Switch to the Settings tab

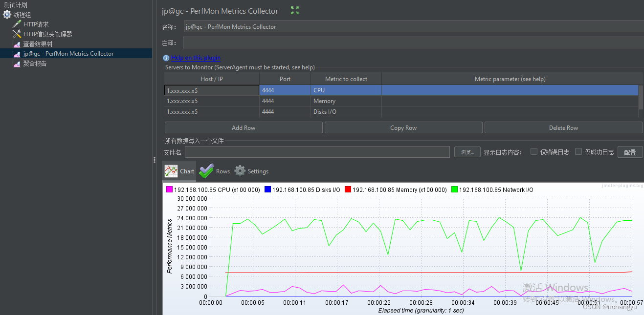(x=251, y=171)
